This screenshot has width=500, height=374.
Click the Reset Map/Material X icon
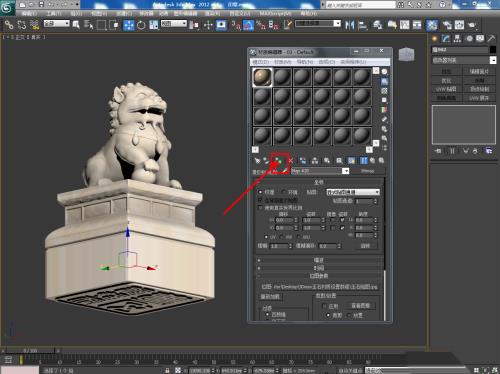(x=291, y=161)
